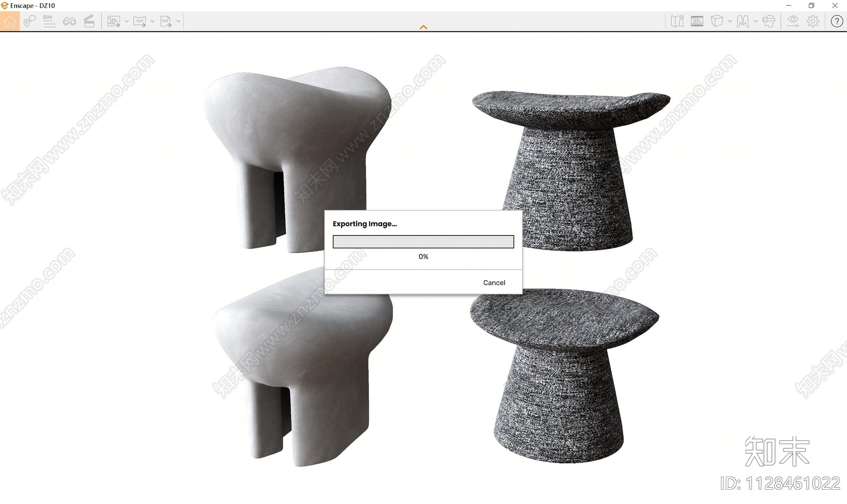
Task: Click the cube rendering style icon
Action: point(717,21)
